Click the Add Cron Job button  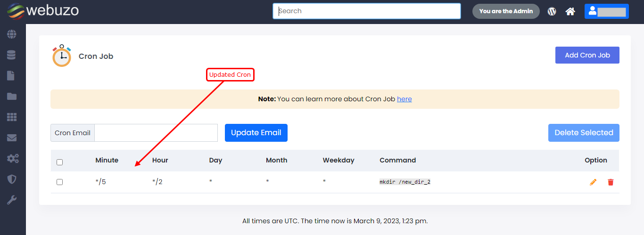[587, 55]
